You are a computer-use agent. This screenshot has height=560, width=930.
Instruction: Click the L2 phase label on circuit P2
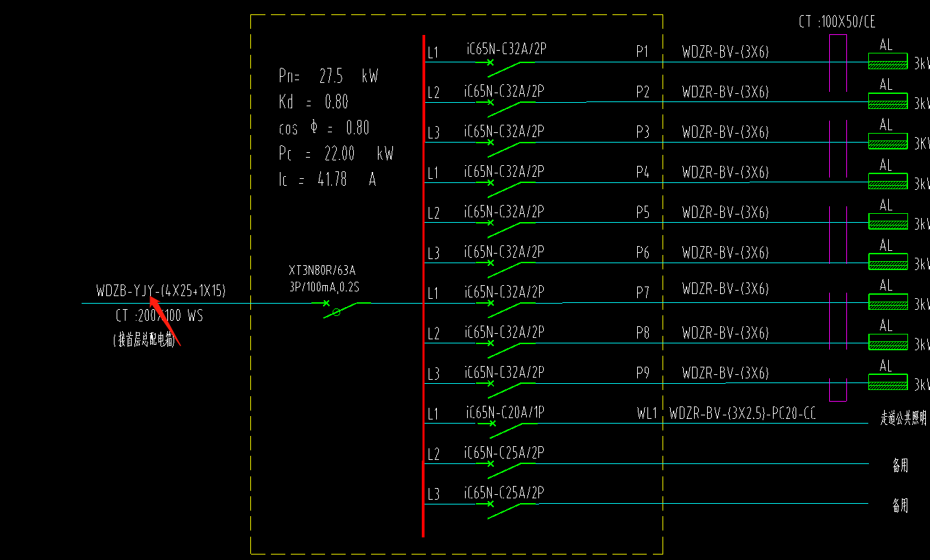click(433, 93)
